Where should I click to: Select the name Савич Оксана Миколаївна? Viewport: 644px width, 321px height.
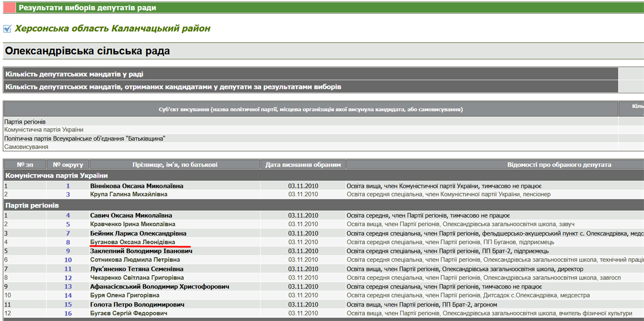[x=131, y=216]
